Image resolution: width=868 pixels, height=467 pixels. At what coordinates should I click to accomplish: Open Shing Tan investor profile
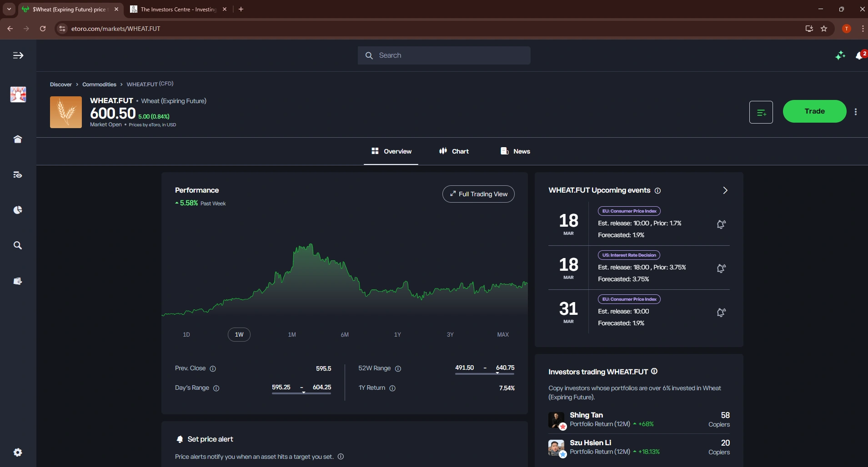[586, 415]
